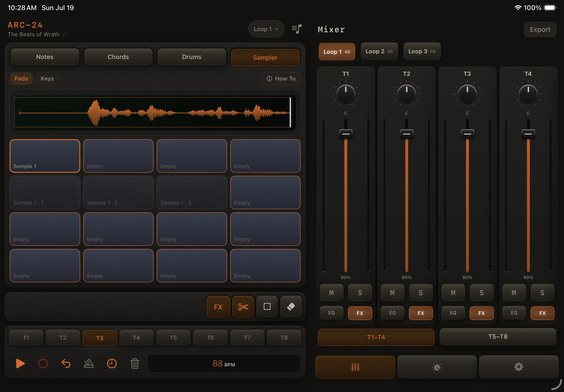Tap the Sample 1 · 3 pad
564x392 pixels.
[192, 193]
